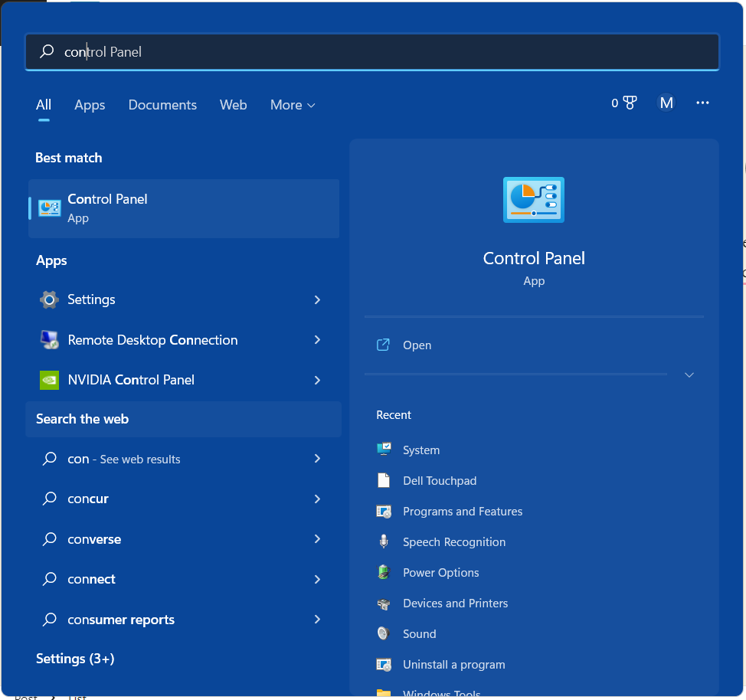Search the web for concur

click(184, 499)
